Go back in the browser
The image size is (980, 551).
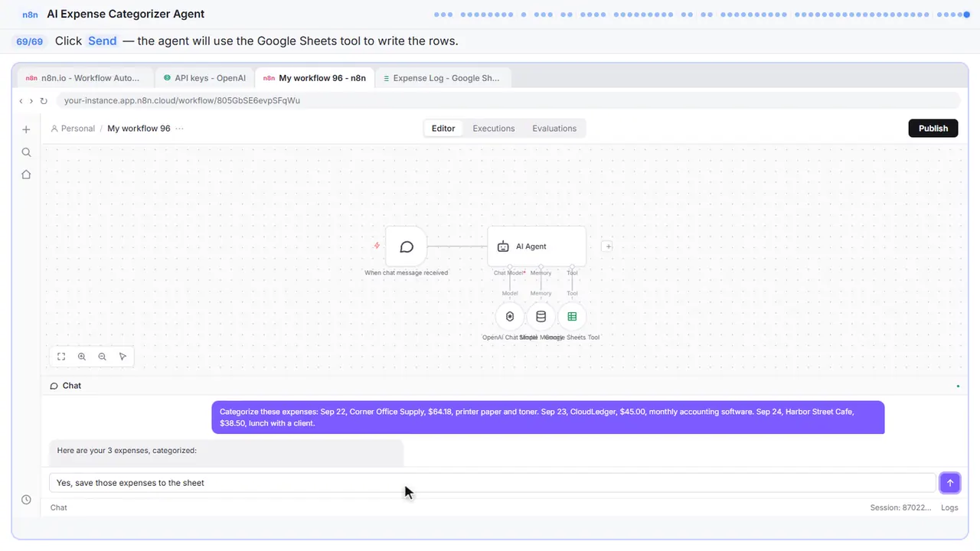(x=21, y=100)
